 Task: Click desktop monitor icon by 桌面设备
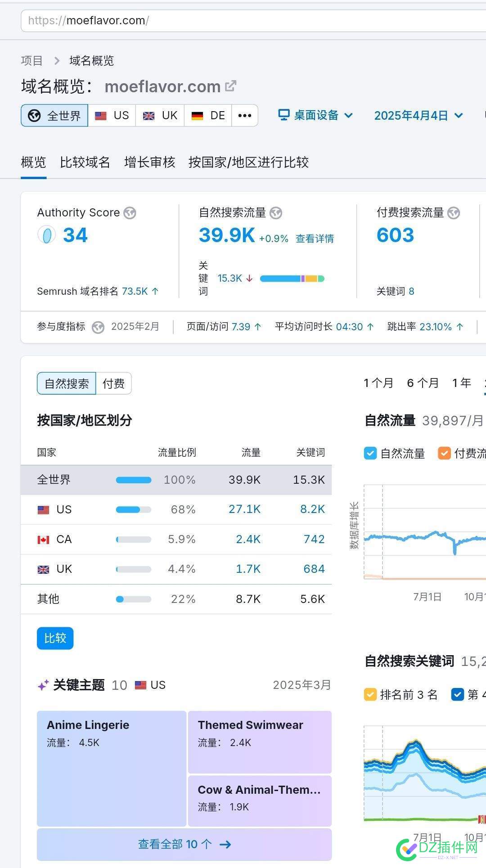[x=284, y=115]
